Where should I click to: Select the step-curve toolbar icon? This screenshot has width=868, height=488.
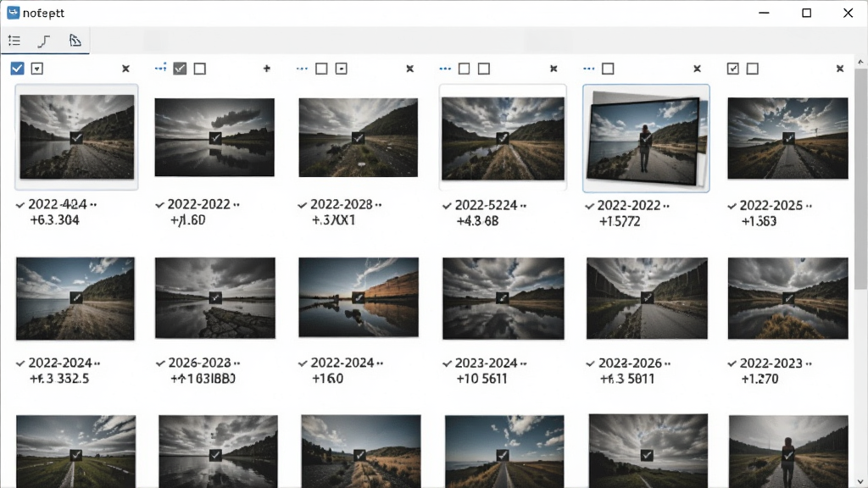(x=44, y=41)
